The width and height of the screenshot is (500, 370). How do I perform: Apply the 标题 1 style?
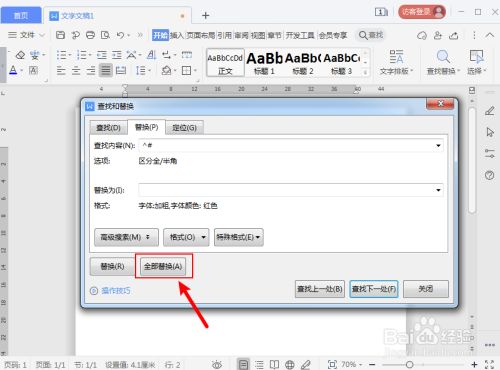point(264,63)
